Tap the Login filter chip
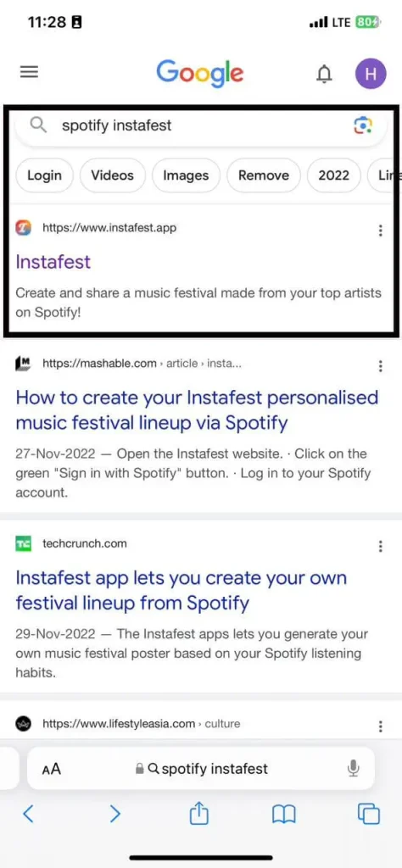The height and width of the screenshot is (868, 402). [44, 175]
